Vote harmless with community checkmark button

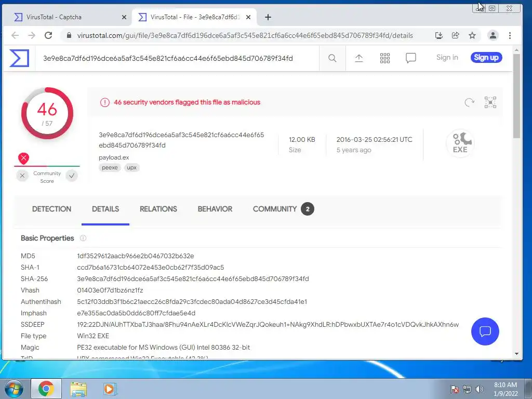point(72,176)
